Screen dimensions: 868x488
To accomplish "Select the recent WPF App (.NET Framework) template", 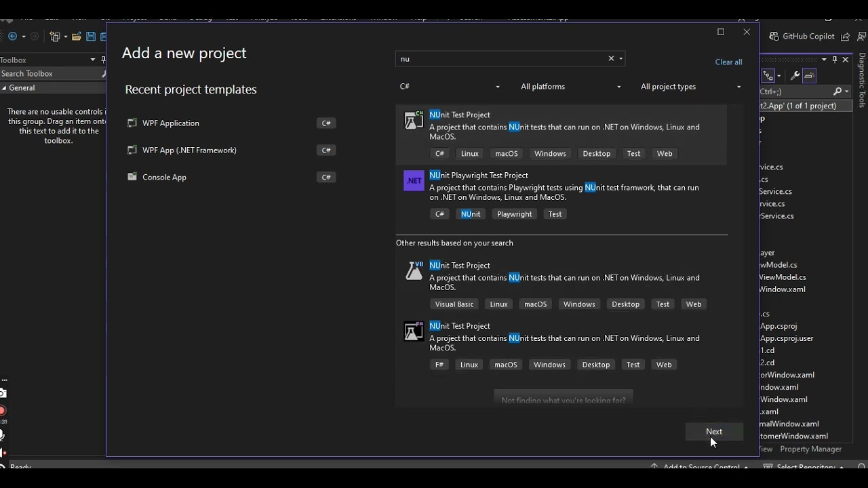I will click(x=231, y=150).
